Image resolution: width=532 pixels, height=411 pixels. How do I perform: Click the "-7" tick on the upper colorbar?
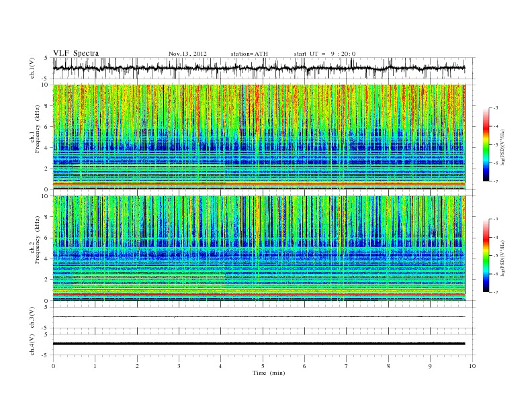coord(495,181)
